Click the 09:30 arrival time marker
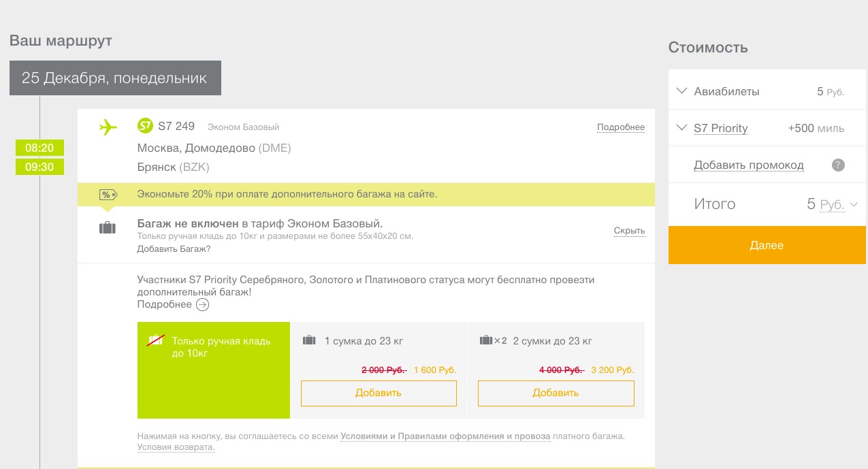The width and height of the screenshot is (868, 469). pos(39,167)
